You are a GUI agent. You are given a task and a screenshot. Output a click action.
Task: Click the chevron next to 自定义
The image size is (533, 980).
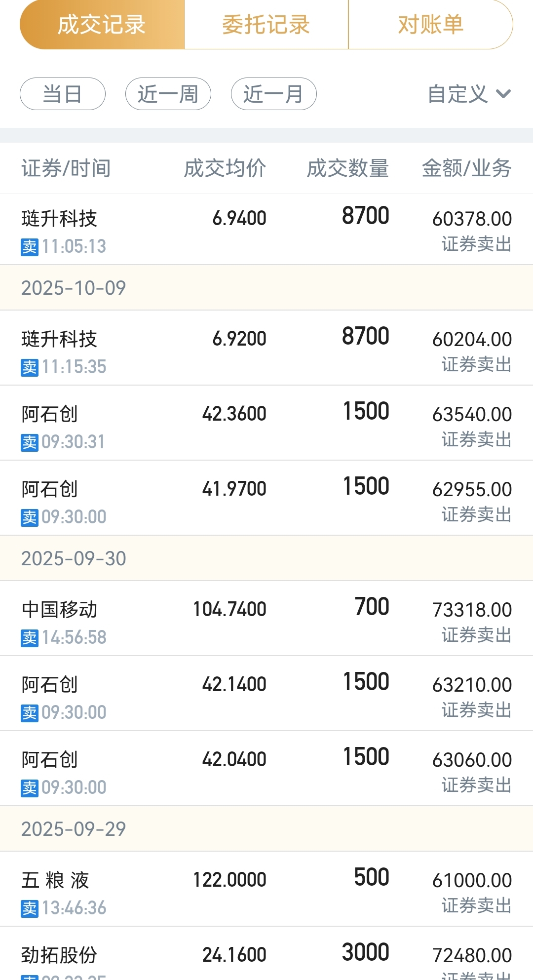[503, 94]
